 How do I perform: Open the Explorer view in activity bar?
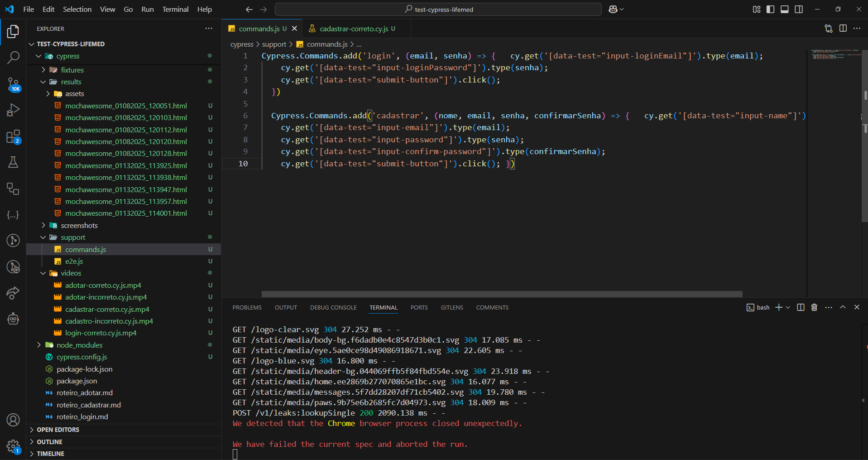pyautogui.click(x=13, y=31)
